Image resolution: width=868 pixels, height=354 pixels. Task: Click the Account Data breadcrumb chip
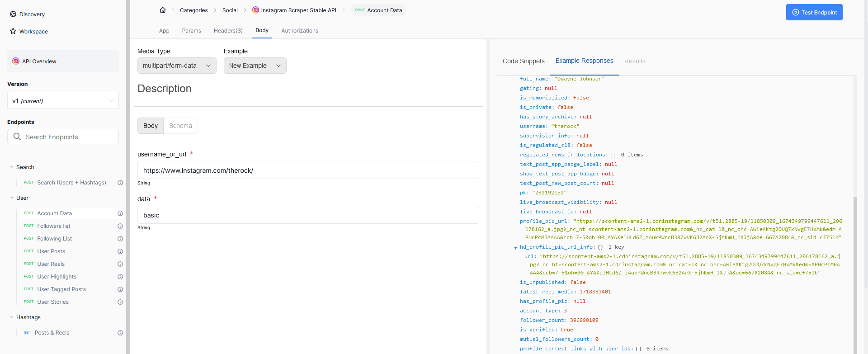point(378,10)
